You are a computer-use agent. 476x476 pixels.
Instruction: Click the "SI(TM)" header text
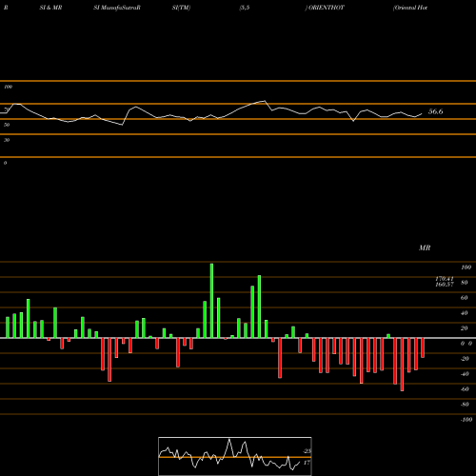(x=181, y=8)
